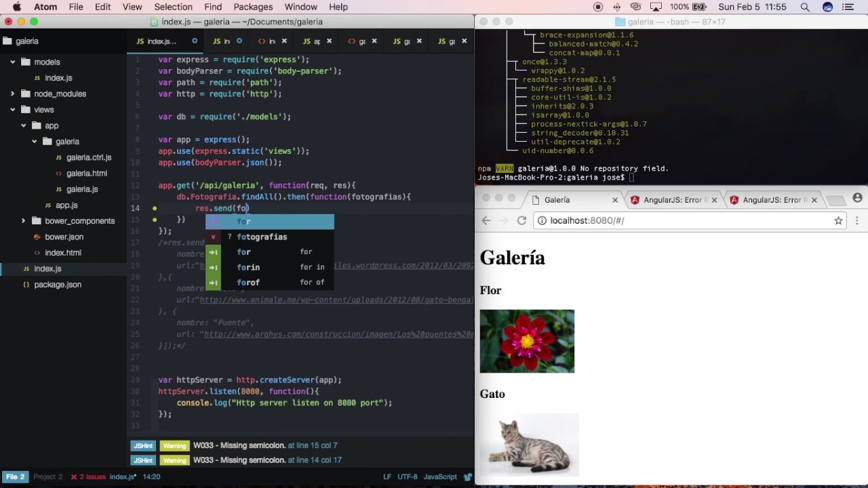Click the red flower image
The height and width of the screenshot is (488, 868).
[x=527, y=342]
